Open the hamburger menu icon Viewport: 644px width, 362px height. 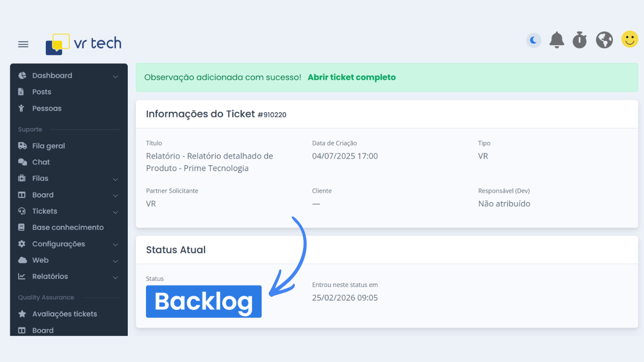[x=23, y=44]
